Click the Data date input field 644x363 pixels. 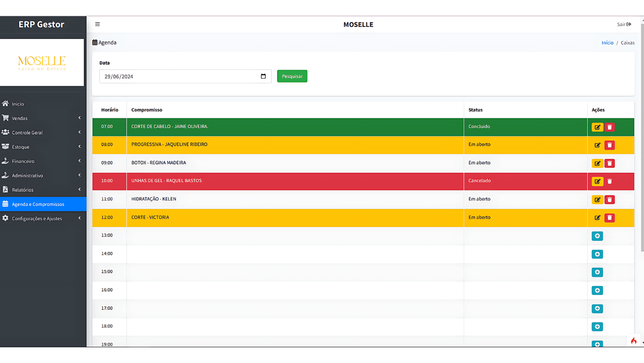179,77
